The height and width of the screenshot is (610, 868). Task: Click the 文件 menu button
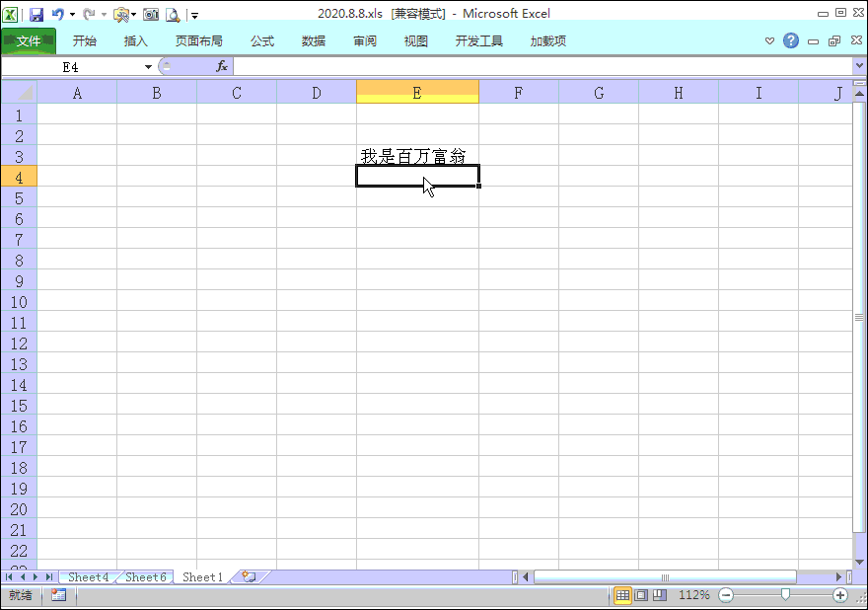point(29,40)
